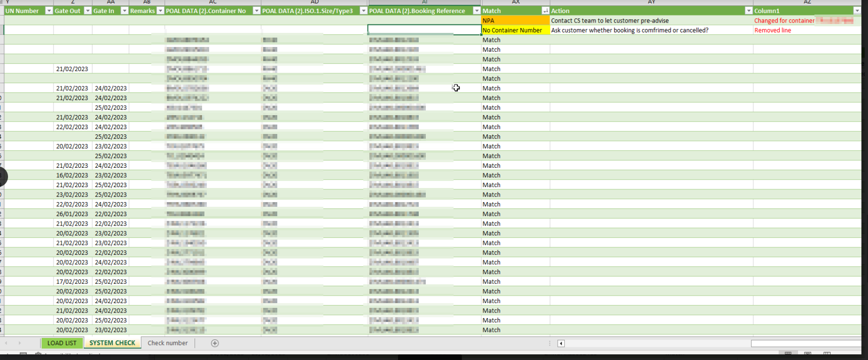Select the 'Contact CS team to let customer pre-advise' cell
Screen dimensions: 868x360
click(x=651, y=21)
